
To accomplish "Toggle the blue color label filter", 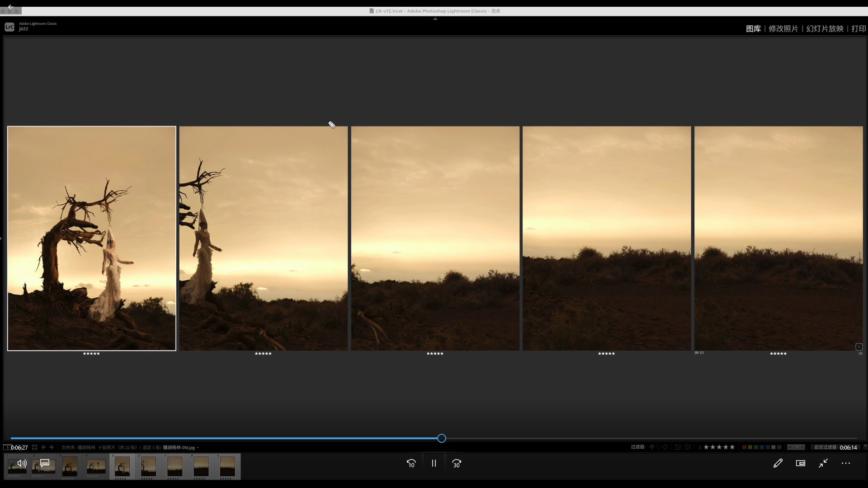I will coord(762,447).
